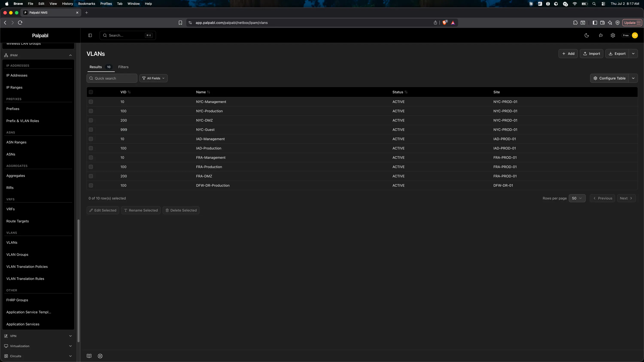Sort the table by VID
This screenshot has height=362, width=644.
click(126, 92)
